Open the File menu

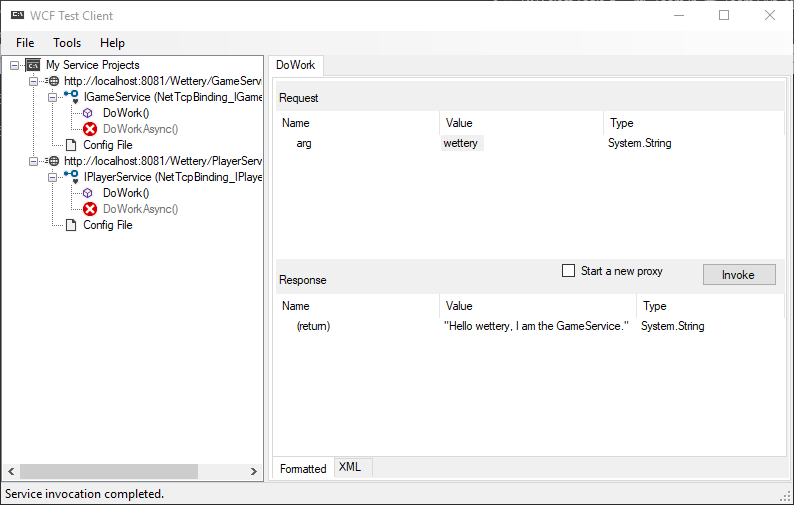point(25,43)
